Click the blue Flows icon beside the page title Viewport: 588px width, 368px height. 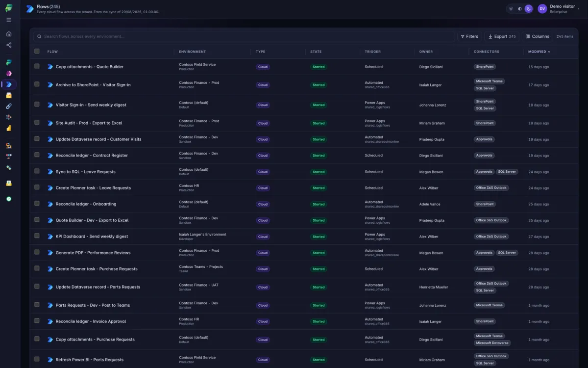pos(30,9)
